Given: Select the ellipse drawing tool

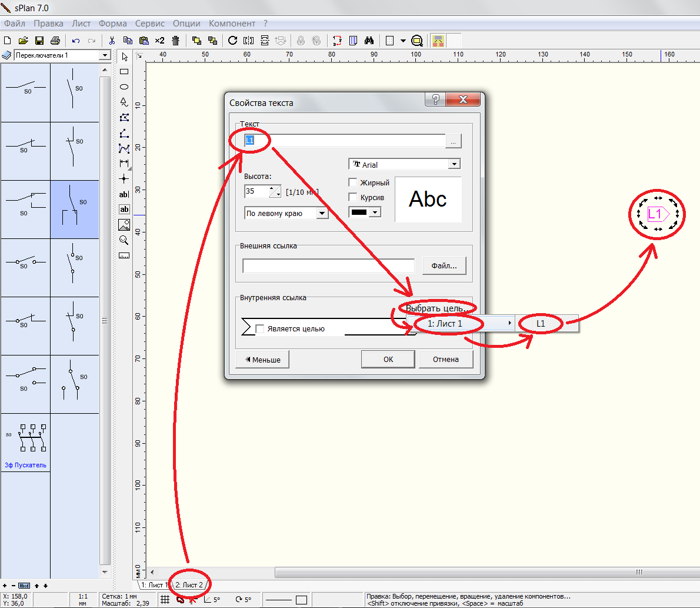Looking at the screenshot, I should point(124,87).
